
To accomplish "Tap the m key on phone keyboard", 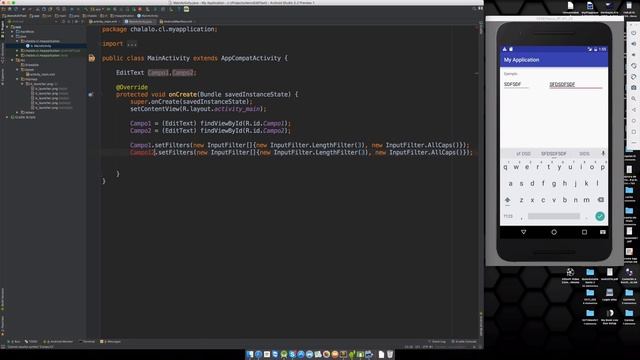I will click(587, 200).
